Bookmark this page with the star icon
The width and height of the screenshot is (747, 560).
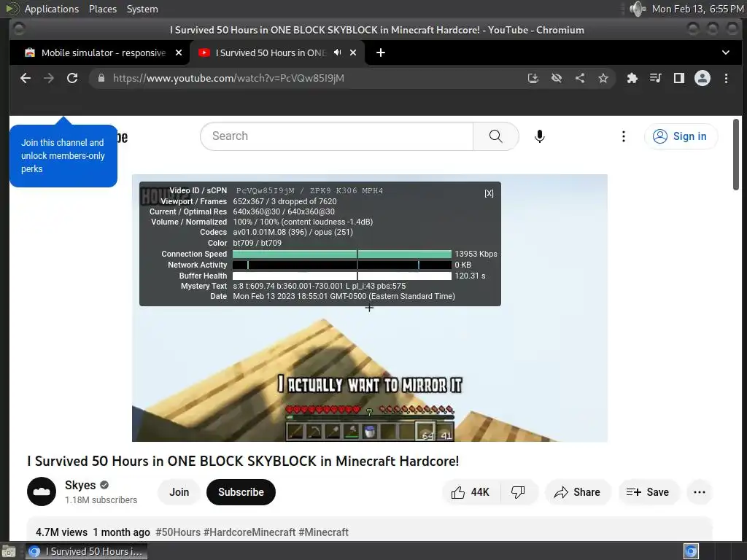603,78
